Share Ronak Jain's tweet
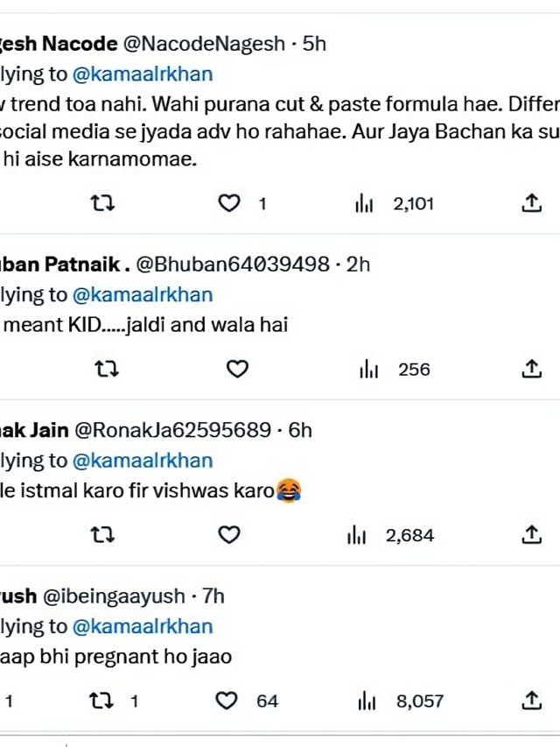Image resolution: width=560 pixels, height=747 pixels. [x=531, y=534]
